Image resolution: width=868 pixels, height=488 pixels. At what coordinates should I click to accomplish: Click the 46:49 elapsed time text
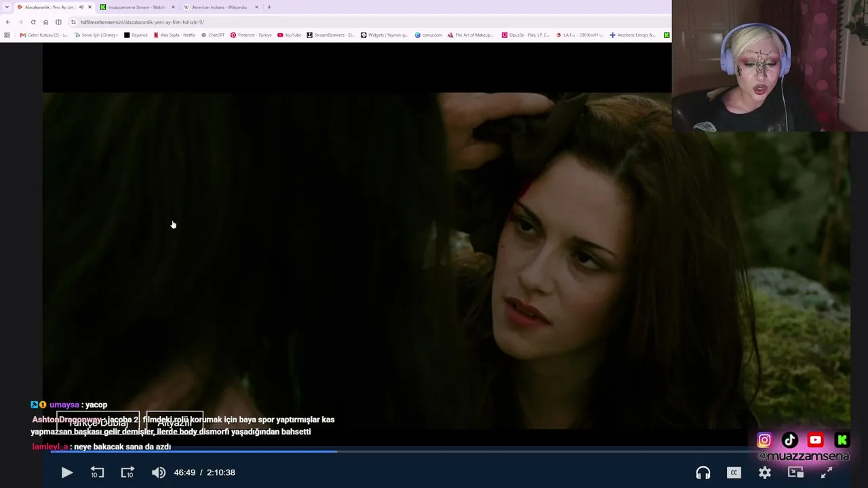184,472
